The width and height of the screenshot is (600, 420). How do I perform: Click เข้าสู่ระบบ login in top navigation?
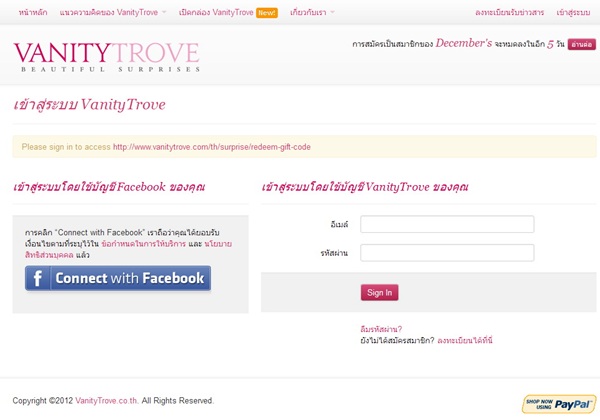pos(573,12)
